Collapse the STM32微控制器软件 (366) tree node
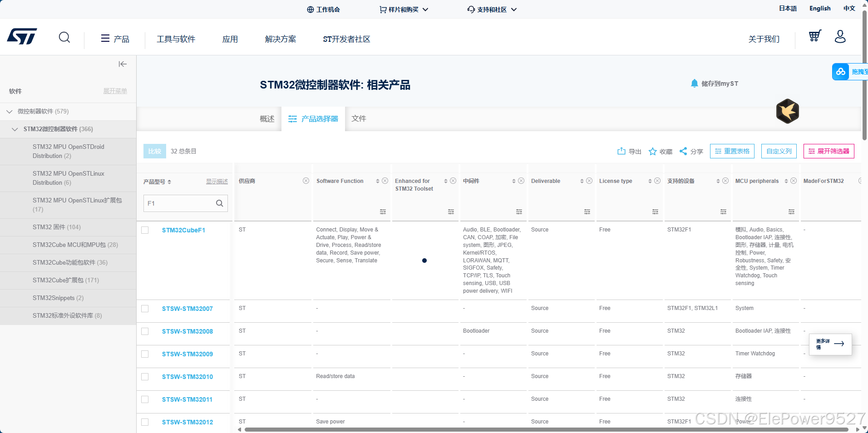 tap(15, 129)
